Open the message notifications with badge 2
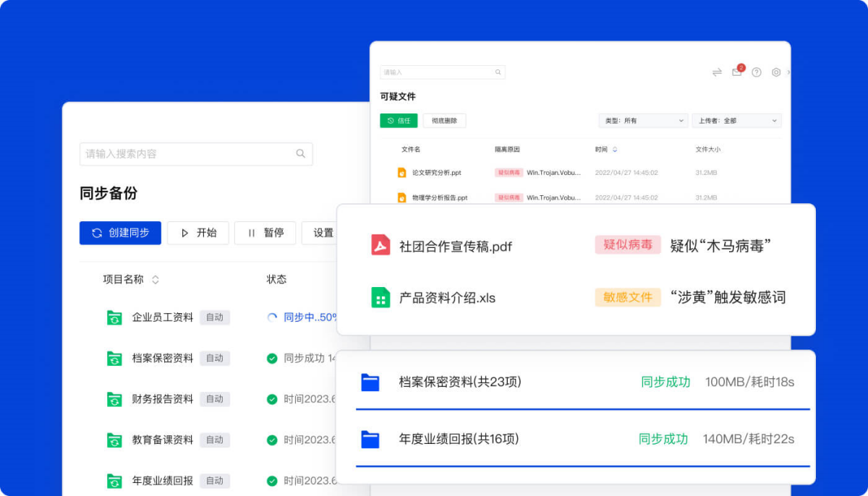This screenshot has width=868, height=496. point(736,72)
